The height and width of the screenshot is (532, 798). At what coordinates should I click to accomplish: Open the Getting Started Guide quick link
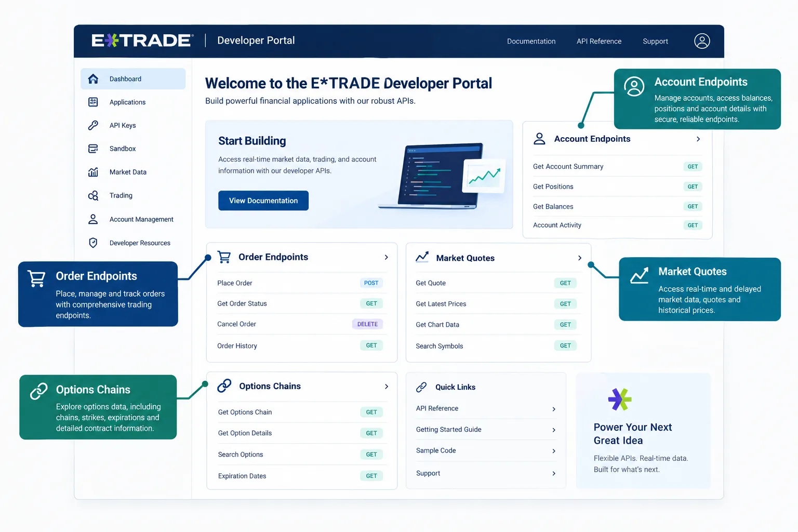(x=486, y=430)
